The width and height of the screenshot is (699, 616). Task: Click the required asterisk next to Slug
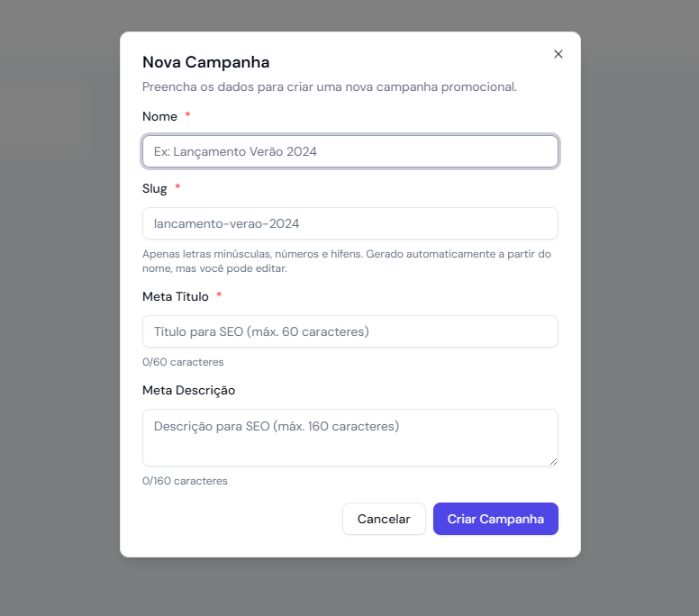[x=177, y=188]
